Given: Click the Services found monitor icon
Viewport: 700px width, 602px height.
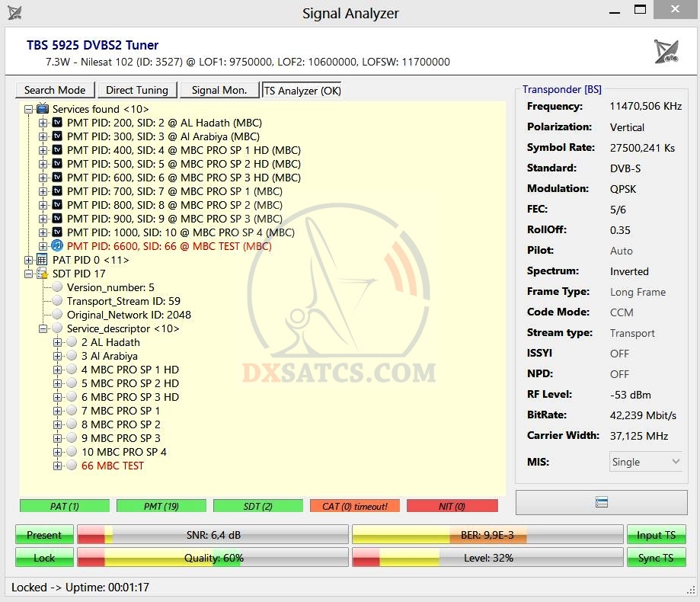Looking at the screenshot, I should [43, 108].
